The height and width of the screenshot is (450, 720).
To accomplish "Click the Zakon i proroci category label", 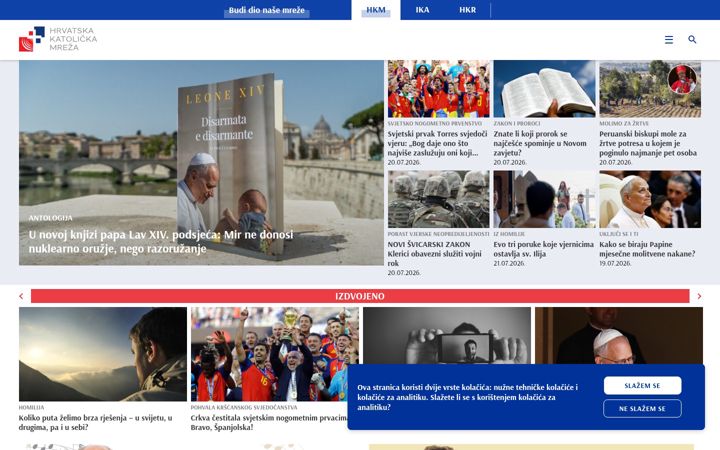I will (517, 124).
